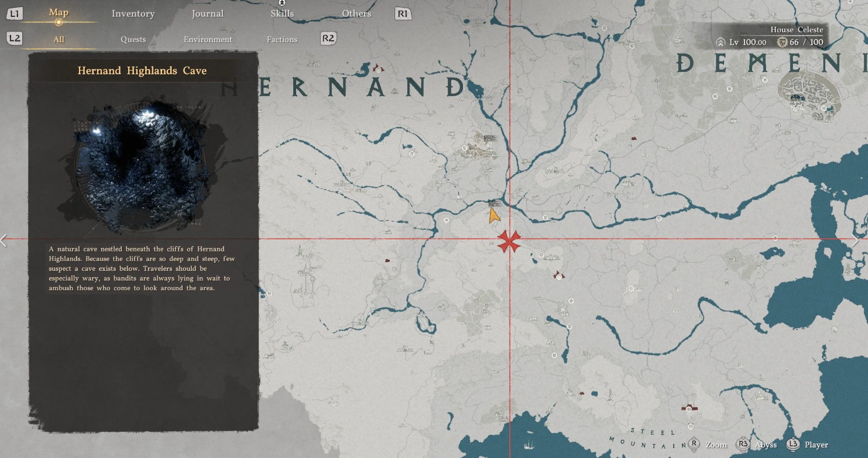
Task: Switch to the Skills tab
Action: click(282, 13)
